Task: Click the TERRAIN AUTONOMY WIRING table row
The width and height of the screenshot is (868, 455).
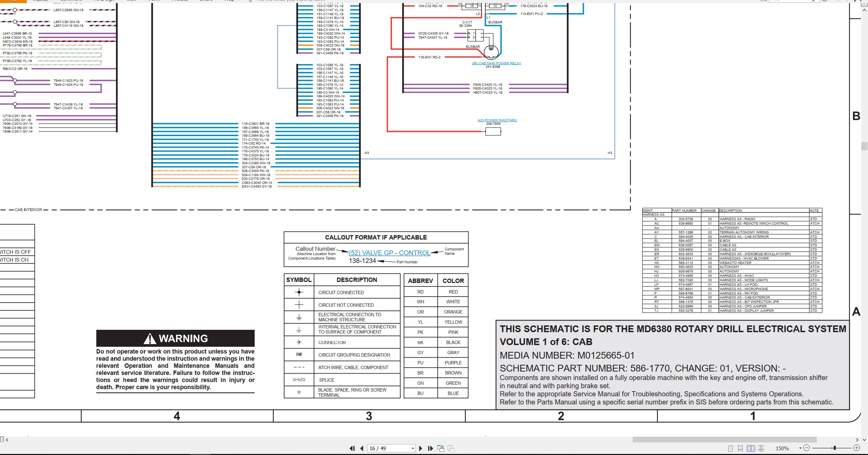Action: click(732, 232)
